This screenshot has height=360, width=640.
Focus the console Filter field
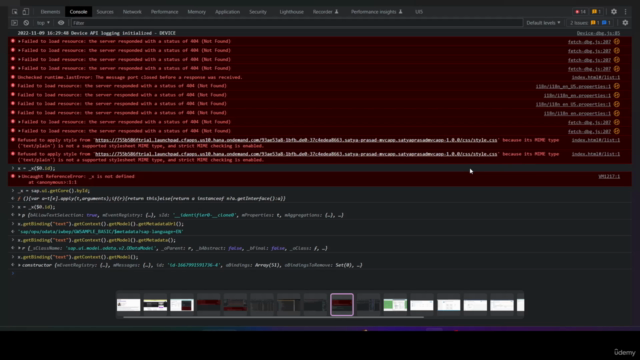(297, 23)
